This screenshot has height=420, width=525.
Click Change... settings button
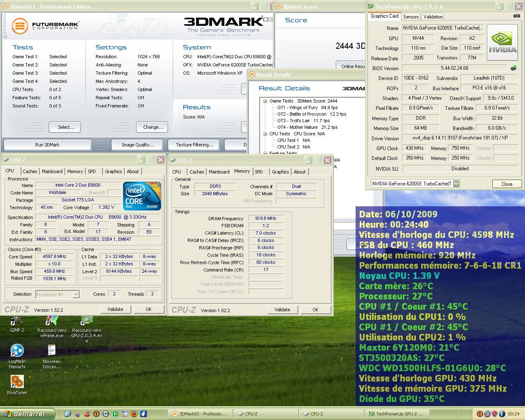[x=152, y=127]
